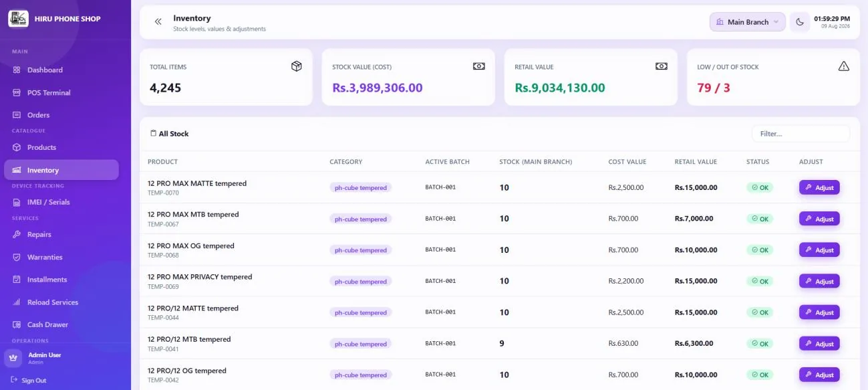This screenshot has width=868, height=390.
Task: Click BATCH-001 in 12 PRO/12 MATTE row
Action: (440, 312)
